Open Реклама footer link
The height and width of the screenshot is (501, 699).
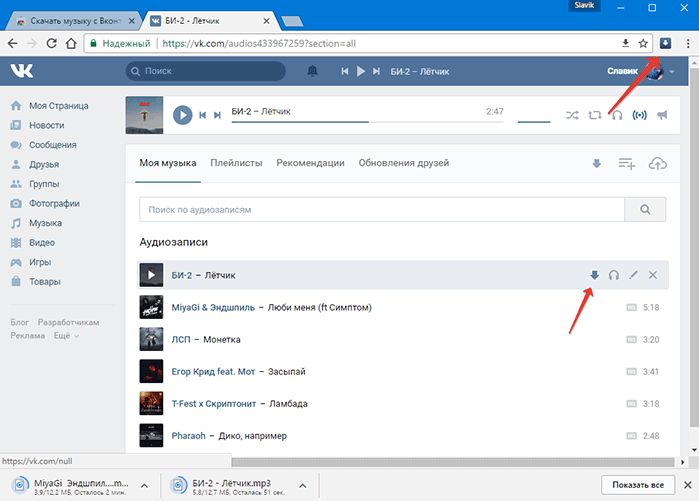click(x=28, y=336)
